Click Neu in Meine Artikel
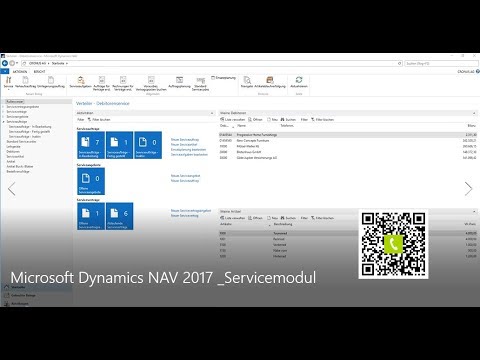Screen dimensions: 480x360 272,218
